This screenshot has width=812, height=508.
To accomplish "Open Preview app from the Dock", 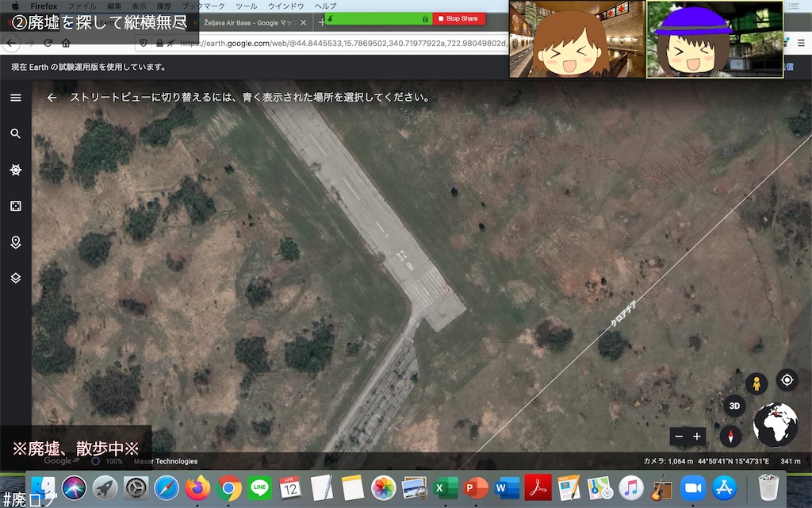I will pyautogui.click(x=414, y=488).
